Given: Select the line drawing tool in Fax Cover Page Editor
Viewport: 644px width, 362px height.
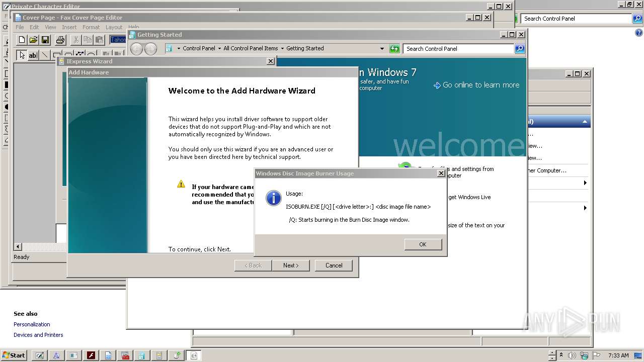Looking at the screenshot, I should 45,55.
